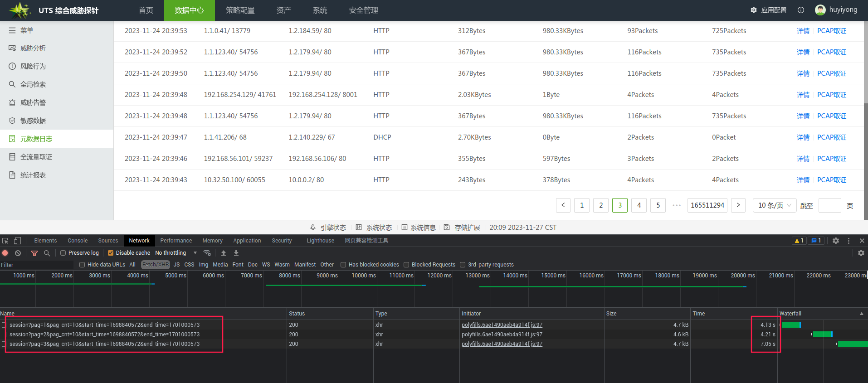Check Has blocked cookies

pos(343,265)
